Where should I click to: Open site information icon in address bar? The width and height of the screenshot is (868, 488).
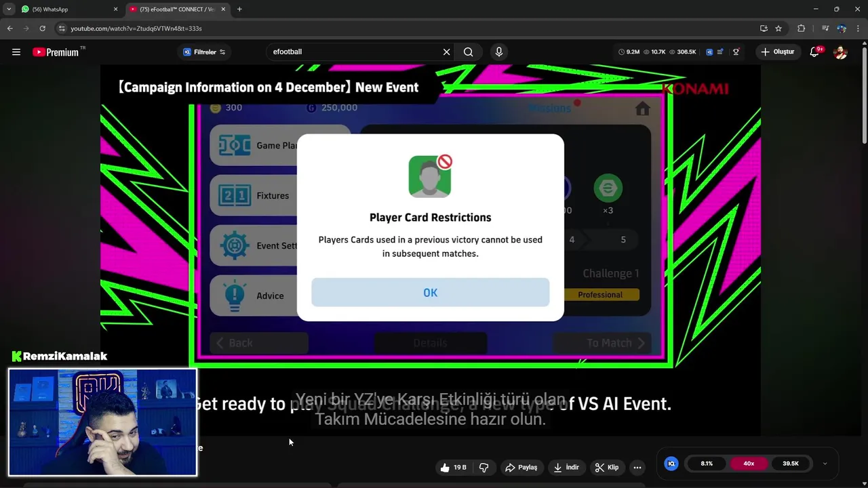62,28
